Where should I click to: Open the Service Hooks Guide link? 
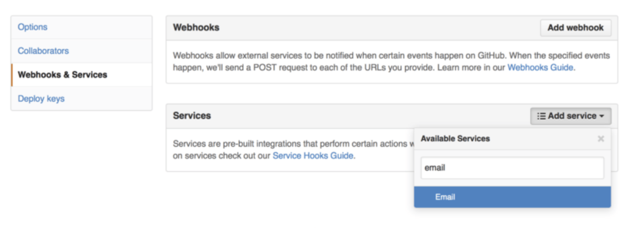coord(313,156)
